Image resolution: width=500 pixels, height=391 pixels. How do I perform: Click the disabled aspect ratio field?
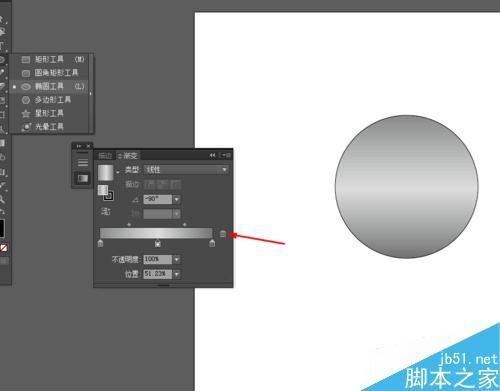pos(158,214)
